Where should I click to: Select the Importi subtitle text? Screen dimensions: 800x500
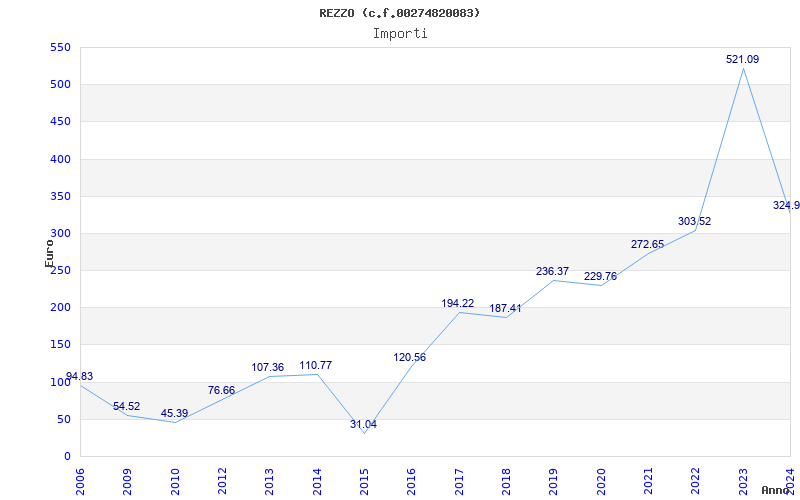399,34
